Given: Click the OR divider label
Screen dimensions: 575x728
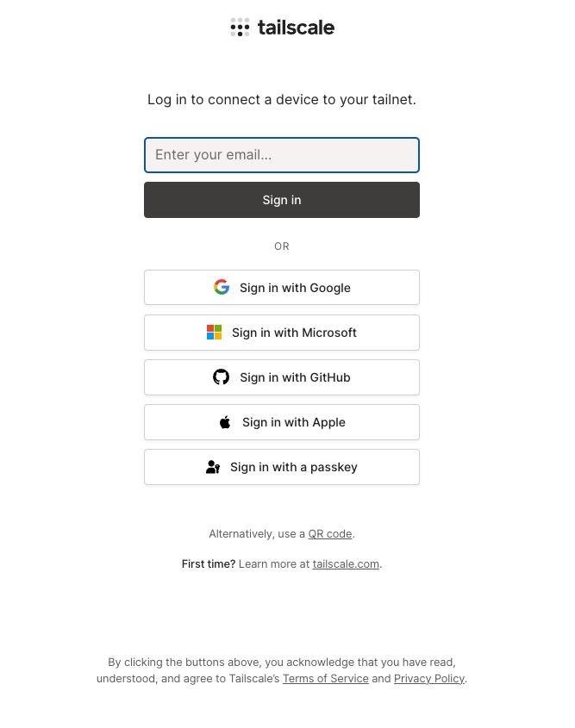Looking at the screenshot, I should click(282, 246).
